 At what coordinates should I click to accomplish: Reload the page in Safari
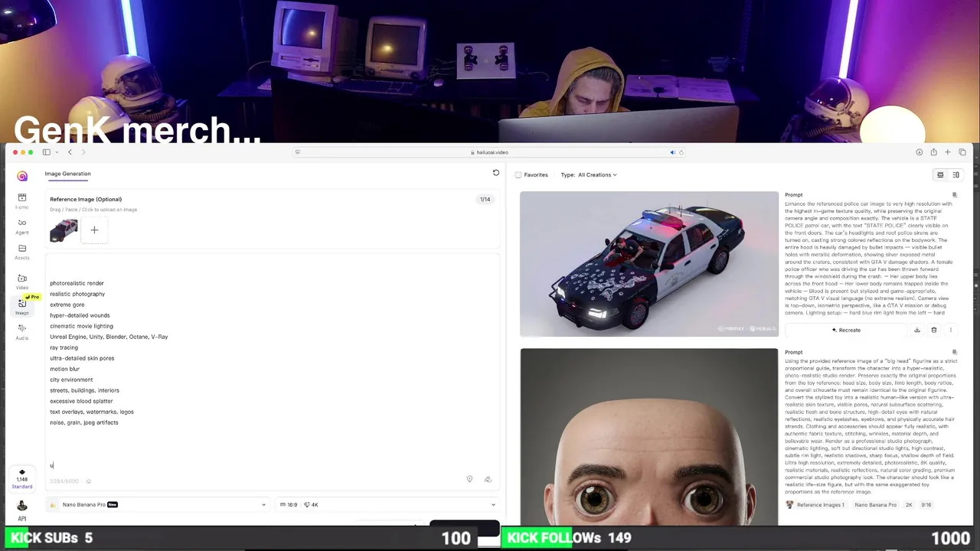tap(681, 152)
